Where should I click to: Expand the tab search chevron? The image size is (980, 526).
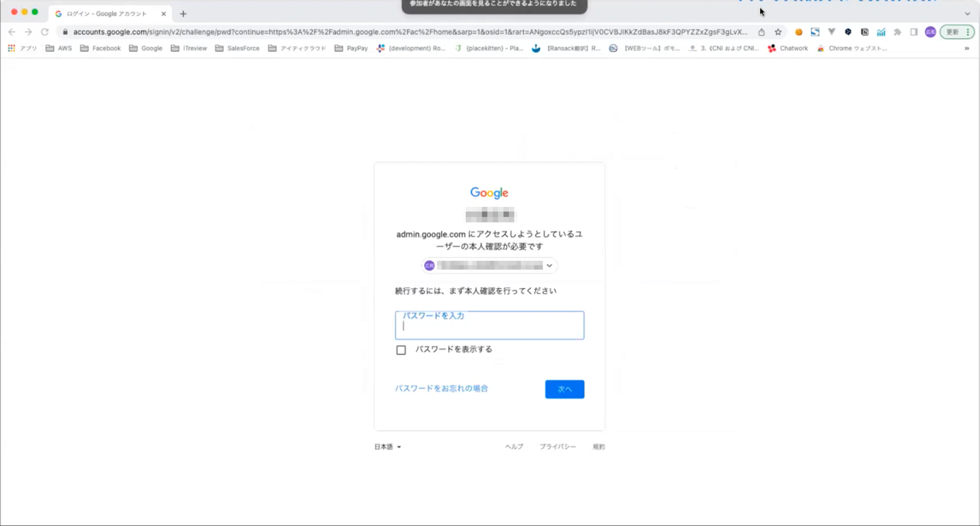pos(967,14)
